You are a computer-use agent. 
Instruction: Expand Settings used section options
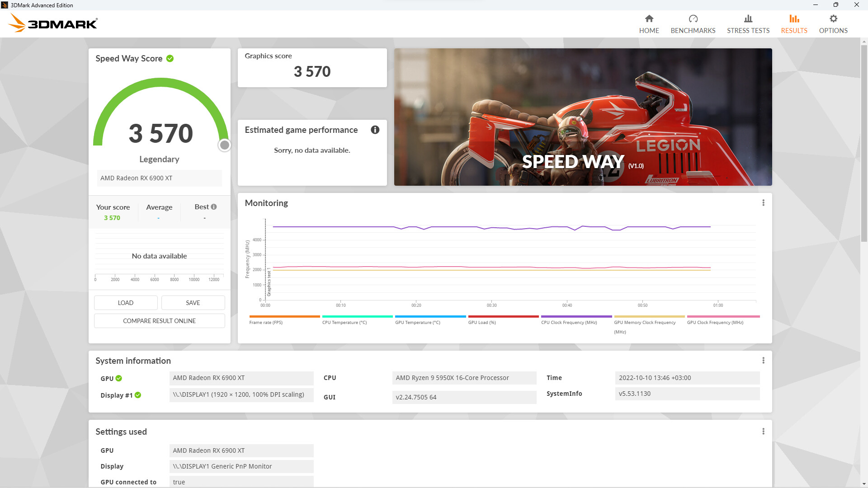click(x=764, y=432)
